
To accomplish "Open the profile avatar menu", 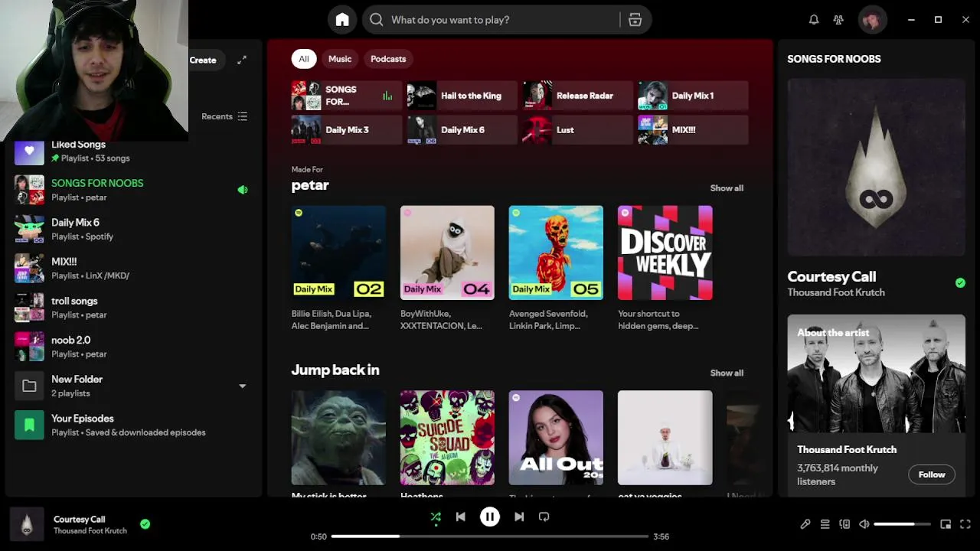I will (x=872, y=20).
